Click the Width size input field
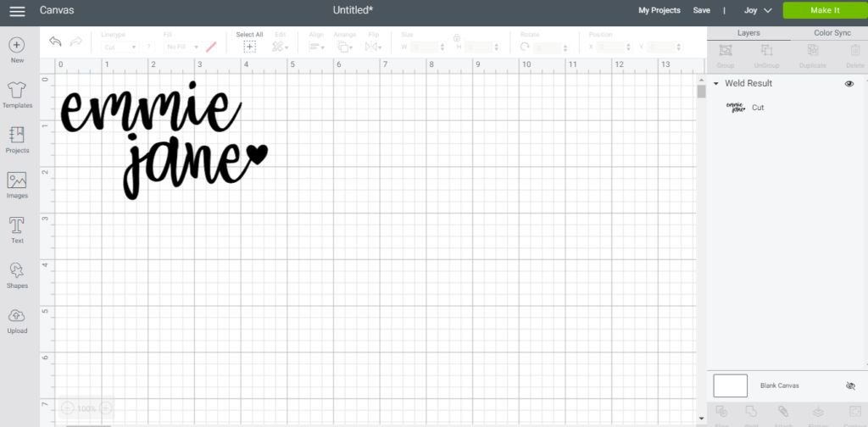868x427 pixels. (425, 47)
